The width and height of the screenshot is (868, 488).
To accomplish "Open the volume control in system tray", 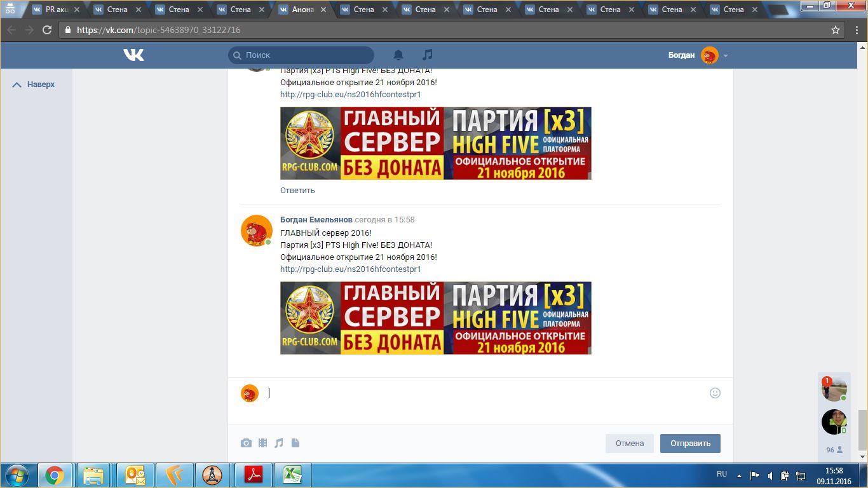I will click(x=770, y=475).
